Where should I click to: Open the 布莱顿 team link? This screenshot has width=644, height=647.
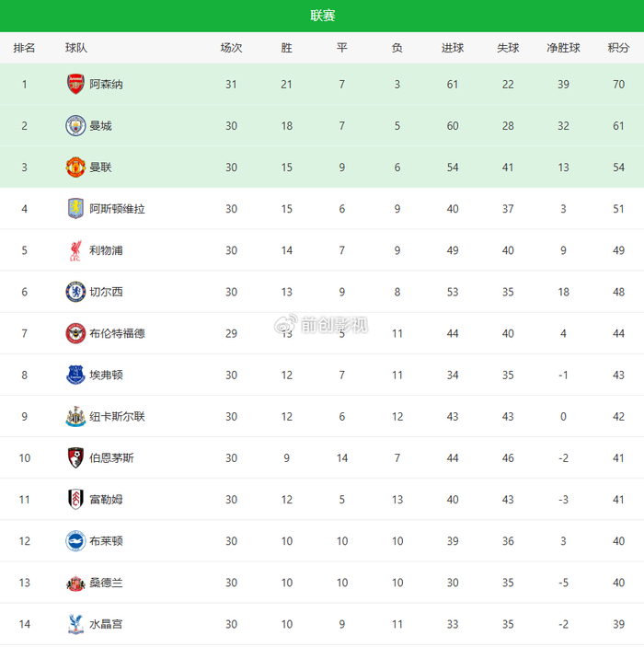click(x=106, y=541)
